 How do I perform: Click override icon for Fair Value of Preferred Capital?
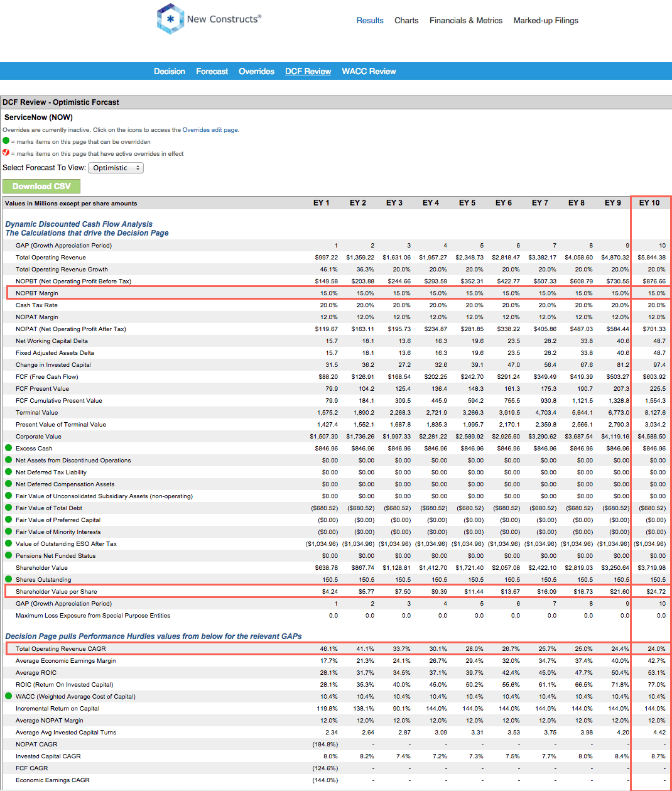pos(9,520)
